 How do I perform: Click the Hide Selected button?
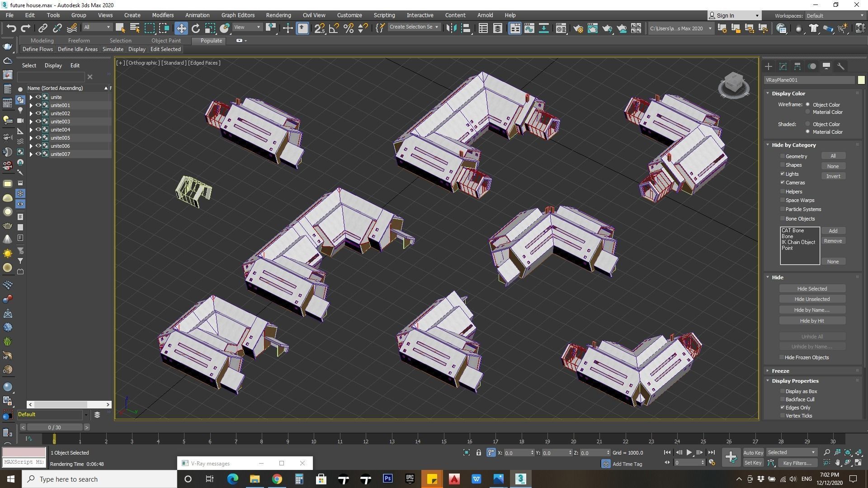pos(812,289)
